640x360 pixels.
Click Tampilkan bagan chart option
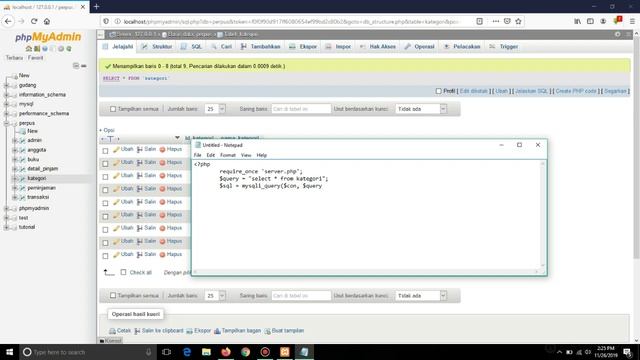pyautogui.click(x=237, y=331)
